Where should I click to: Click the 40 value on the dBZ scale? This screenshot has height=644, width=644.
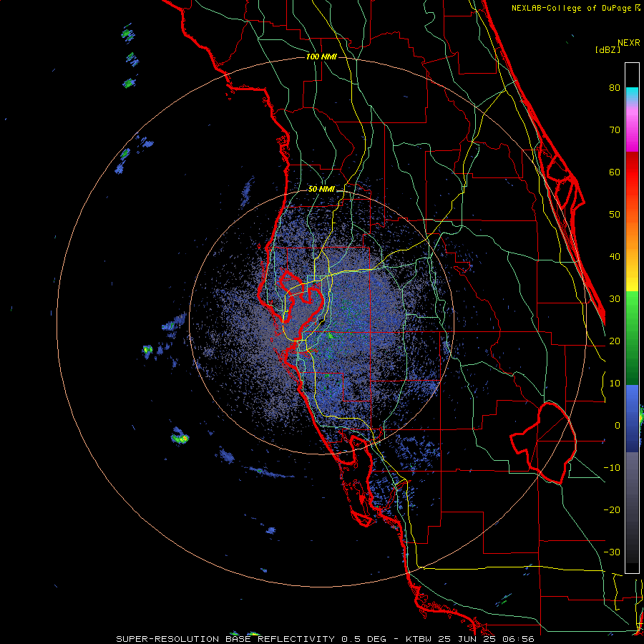(615, 257)
